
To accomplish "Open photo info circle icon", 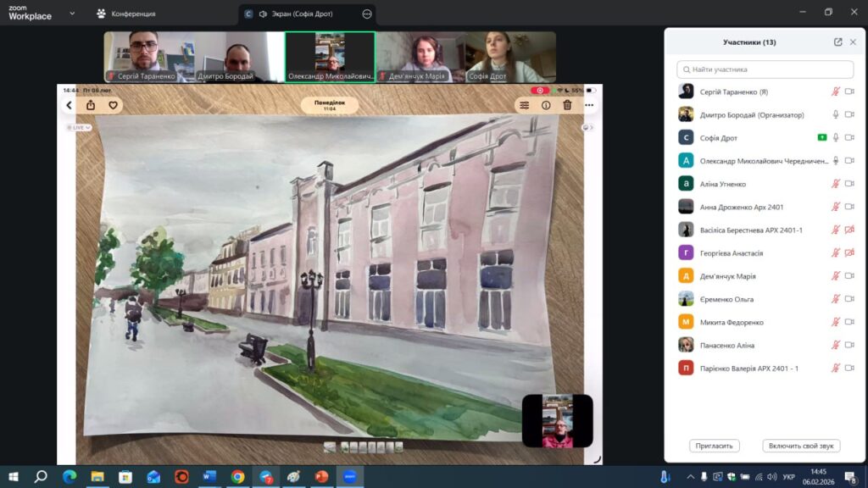I will click(x=546, y=105).
